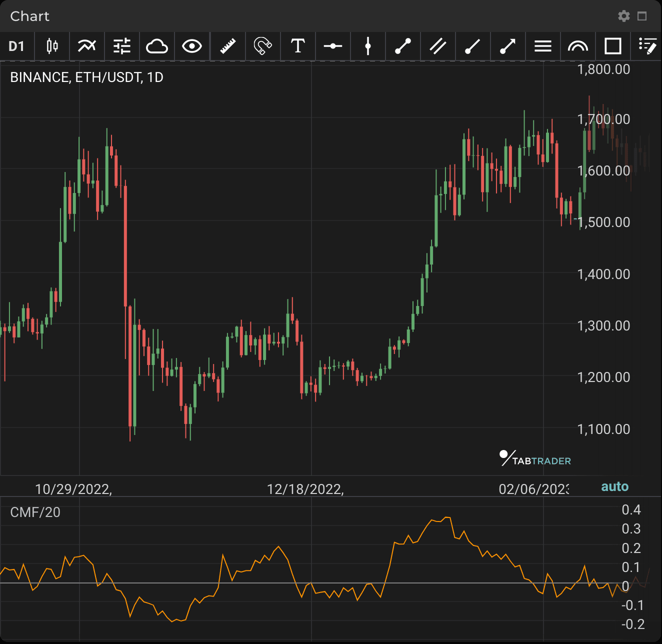Select the Text annotation tool
This screenshot has width=662, height=644.
[298, 46]
